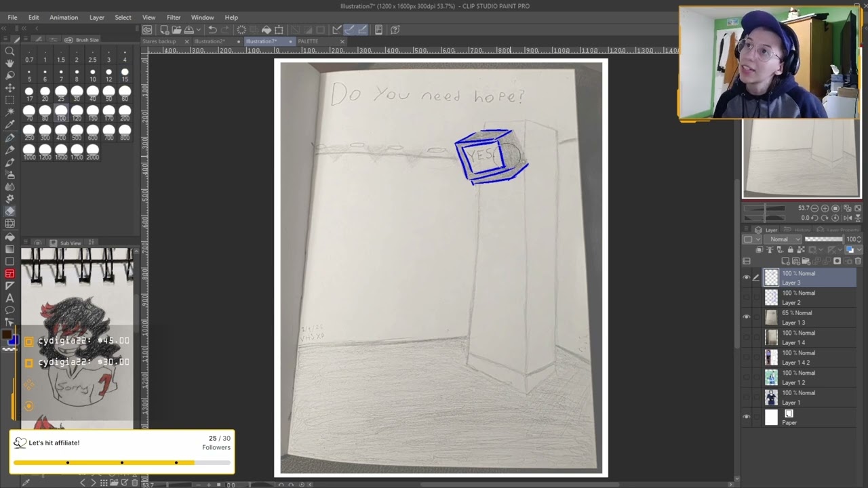Click the Open file toolbar icon

pos(176,30)
